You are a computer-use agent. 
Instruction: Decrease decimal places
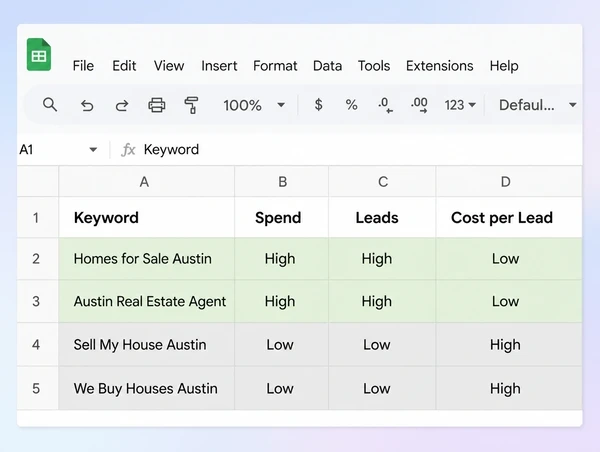coord(385,105)
